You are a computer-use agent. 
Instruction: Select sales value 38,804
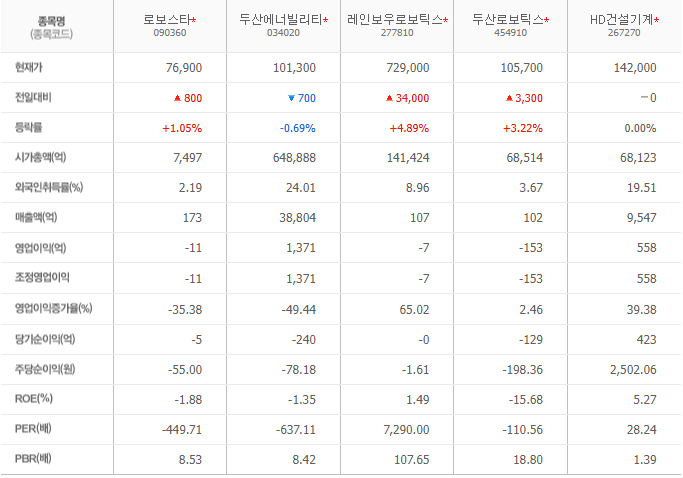pyautogui.click(x=298, y=218)
